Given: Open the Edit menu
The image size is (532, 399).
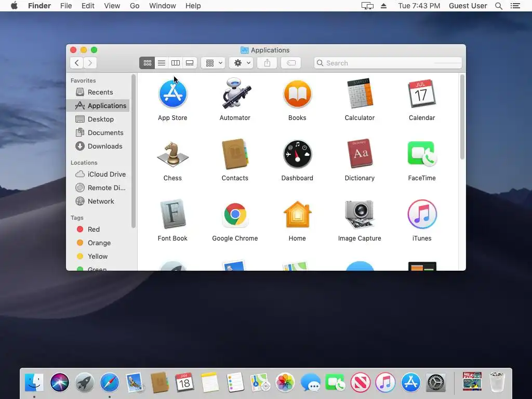Looking at the screenshot, I should [x=88, y=6].
